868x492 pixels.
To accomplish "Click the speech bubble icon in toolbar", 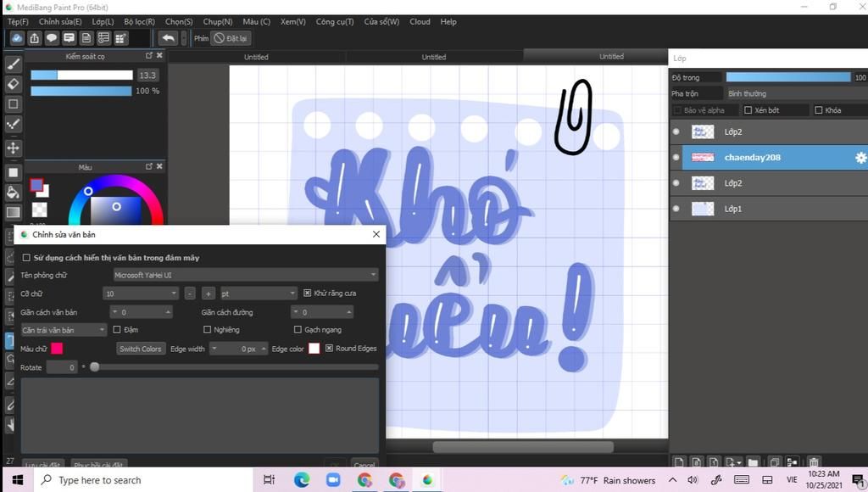I will tap(52, 38).
